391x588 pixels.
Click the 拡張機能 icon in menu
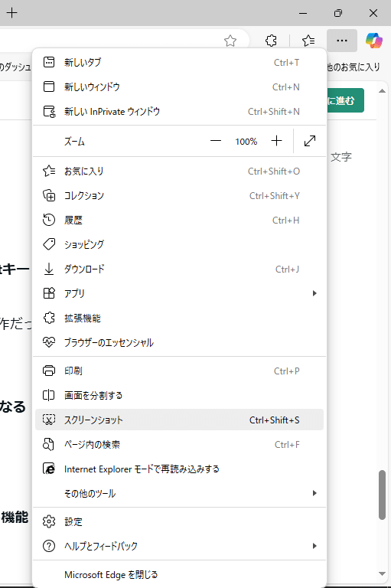[49, 318]
